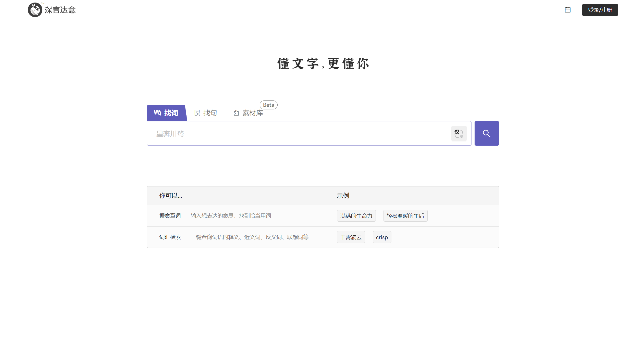Click the 满满的生命力 example chip
Screen dimensions: 644x343
[356, 215]
